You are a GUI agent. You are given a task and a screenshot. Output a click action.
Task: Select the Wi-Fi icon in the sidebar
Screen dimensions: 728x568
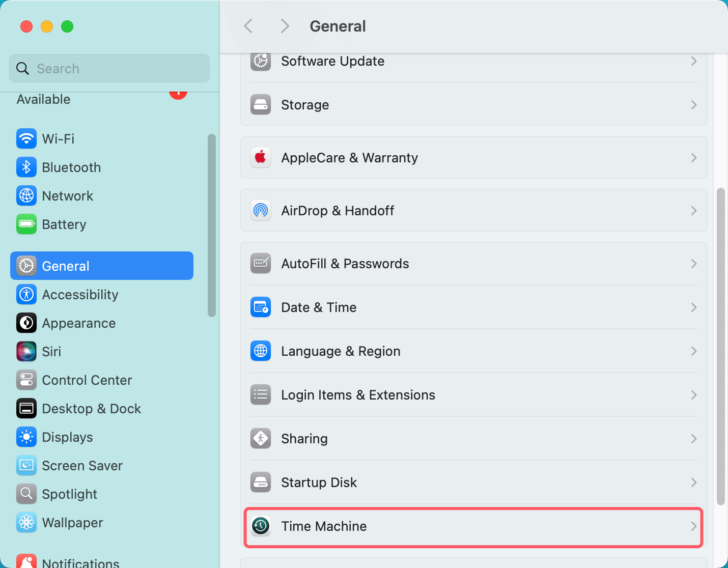26,138
